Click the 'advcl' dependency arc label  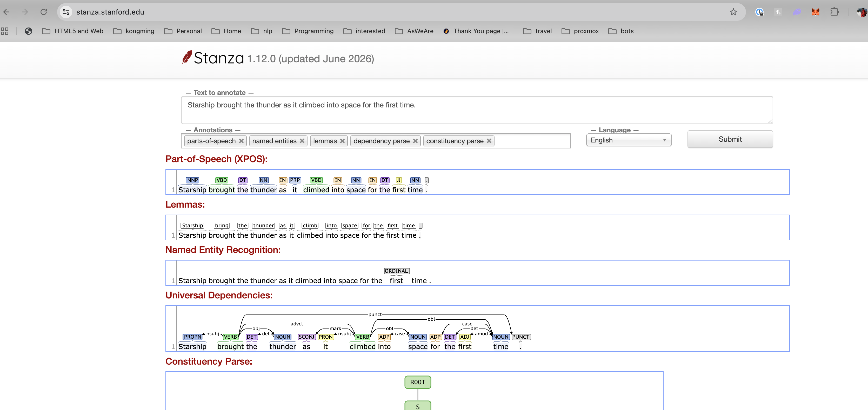[x=297, y=324]
